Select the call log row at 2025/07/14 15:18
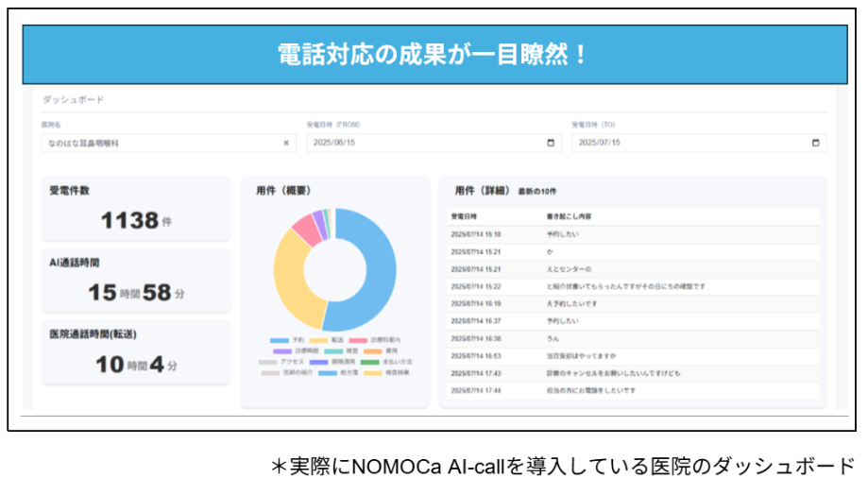The height and width of the screenshot is (495, 868). 633,234
